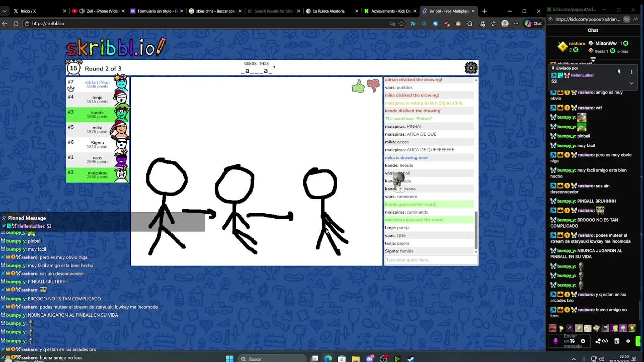The width and height of the screenshot is (644, 362).
Task: Collapse the Kick chat leaderboard handle
Action: (x=593, y=60)
